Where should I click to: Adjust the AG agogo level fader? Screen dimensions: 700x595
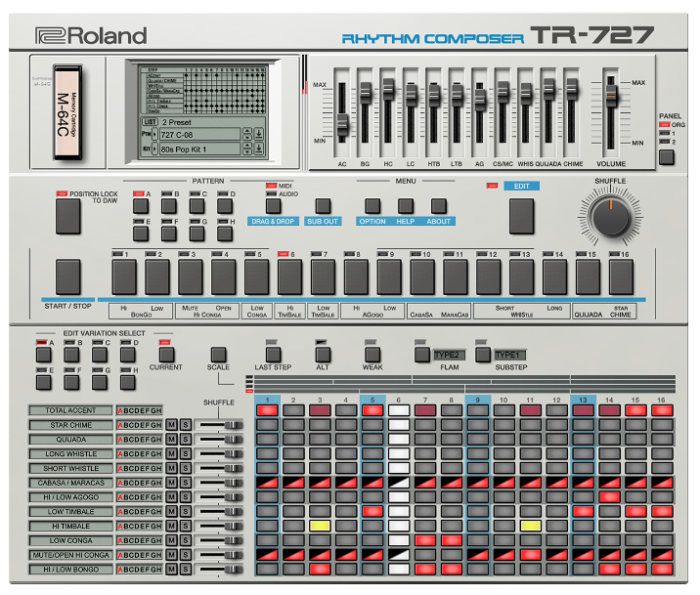479,99
